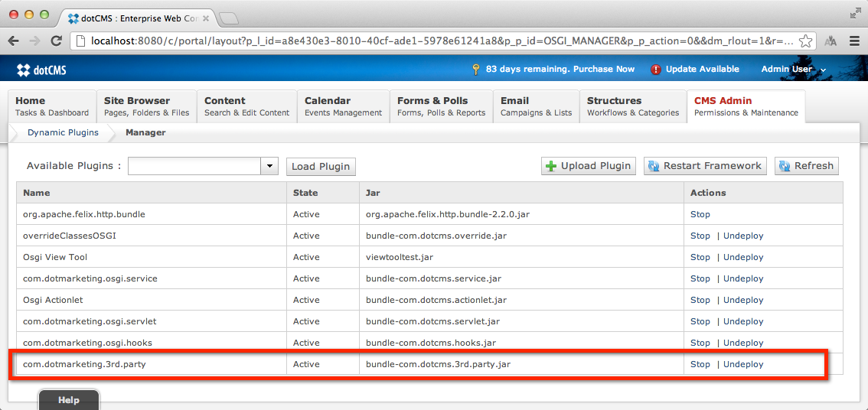This screenshot has height=410, width=868.
Task: Open the Site Browser tab
Action: [146, 106]
